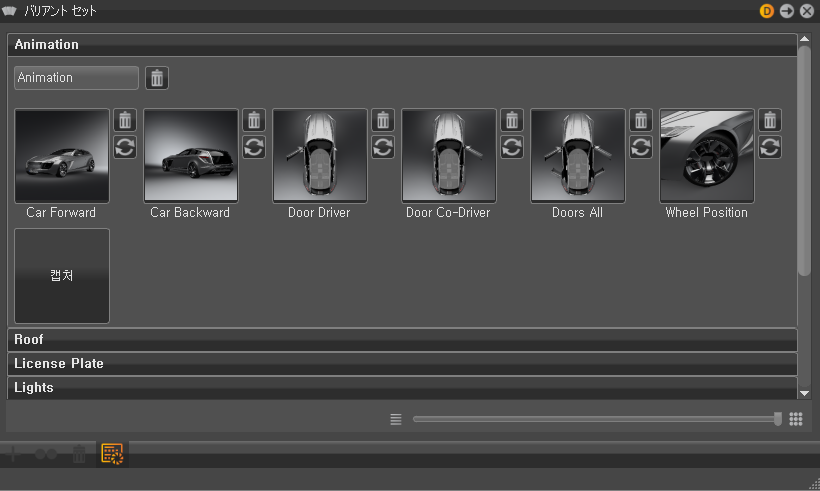This screenshot has height=491, width=820.
Task: Select the Car Backward thumbnail
Action: pyautogui.click(x=191, y=156)
